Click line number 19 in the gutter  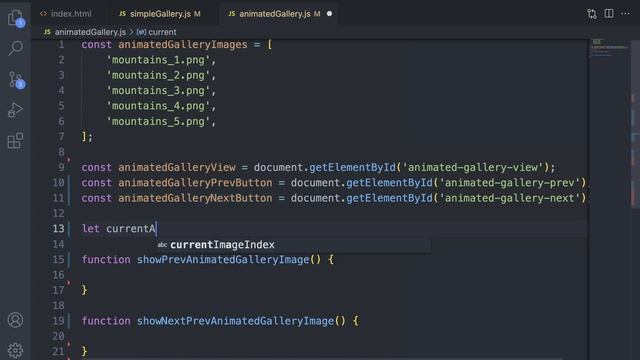coord(58,321)
